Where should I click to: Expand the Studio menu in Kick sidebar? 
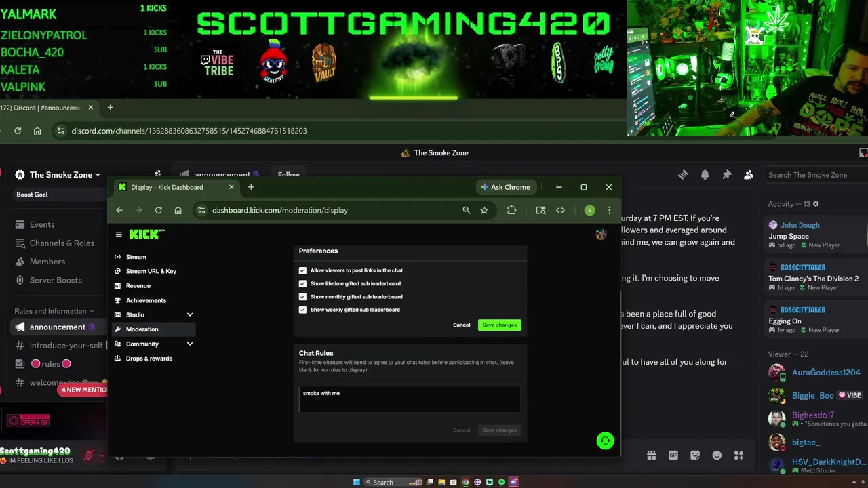[190, 315]
